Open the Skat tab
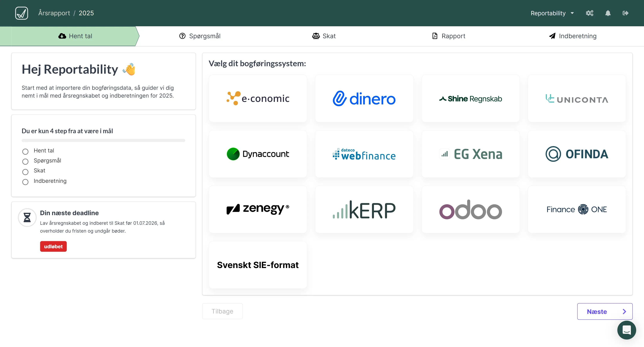Image resolution: width=644 pixels, height=347 pixels. 324,36
